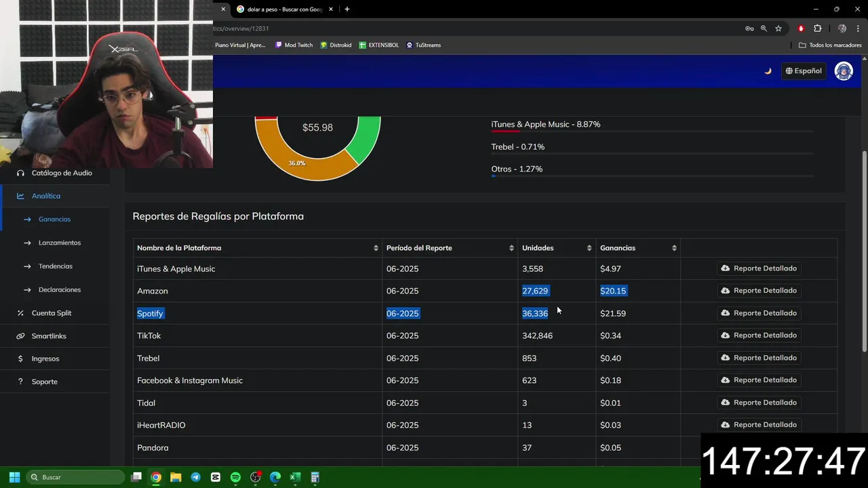
Task: Open OBS Studio from the taskbar
Action: (256, 477)
